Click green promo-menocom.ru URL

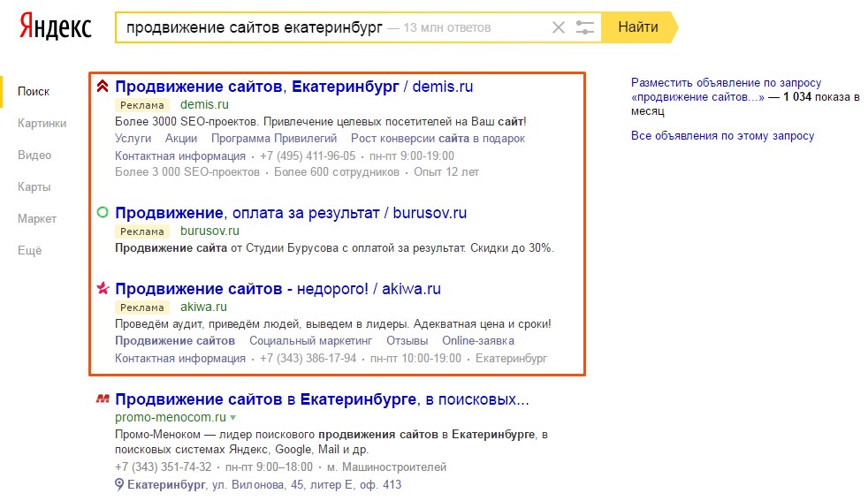[x=171, y=417]
